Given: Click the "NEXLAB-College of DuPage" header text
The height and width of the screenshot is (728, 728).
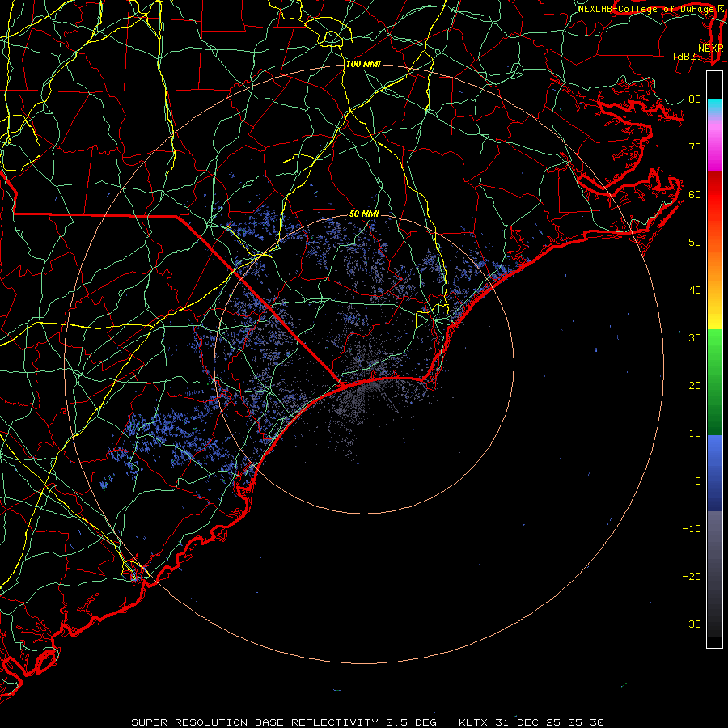Looking at the screenshot, I should coord(645,9).
